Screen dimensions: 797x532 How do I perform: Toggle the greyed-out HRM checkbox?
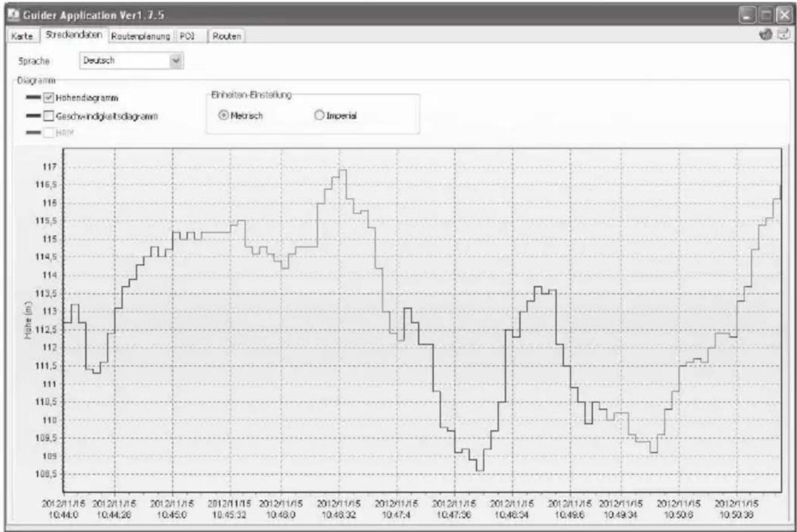point(49,133)
